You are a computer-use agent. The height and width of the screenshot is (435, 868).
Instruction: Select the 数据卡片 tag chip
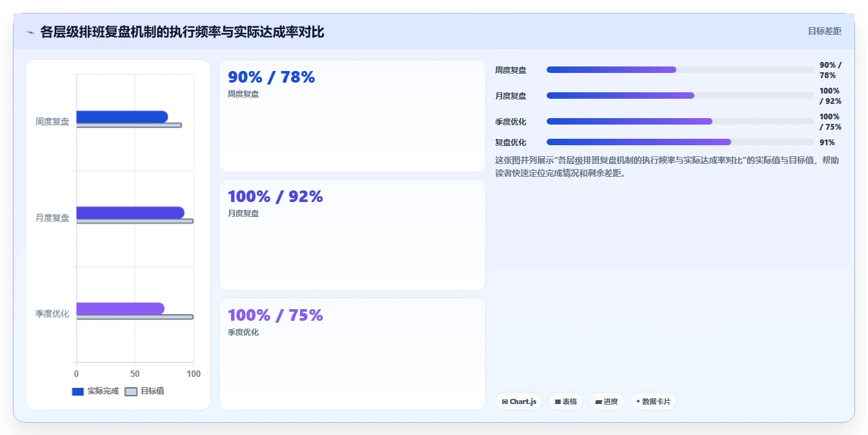coord(653,401)
